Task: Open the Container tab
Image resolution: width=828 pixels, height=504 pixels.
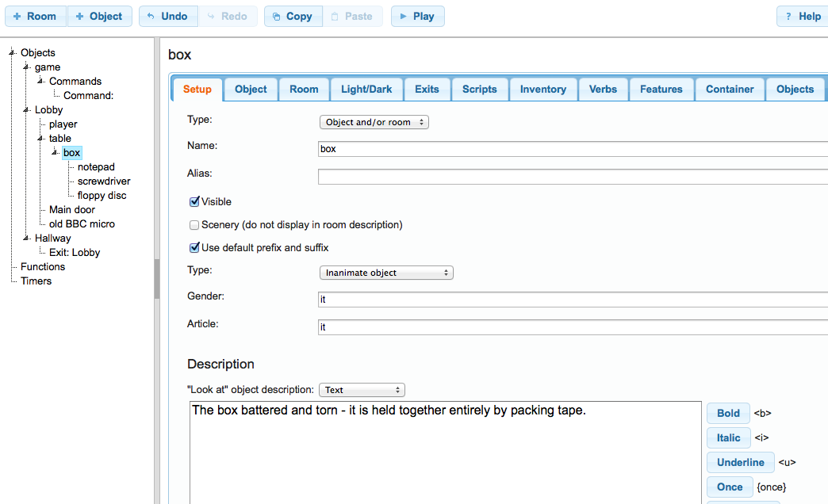Action: click(x=730, y=90)
